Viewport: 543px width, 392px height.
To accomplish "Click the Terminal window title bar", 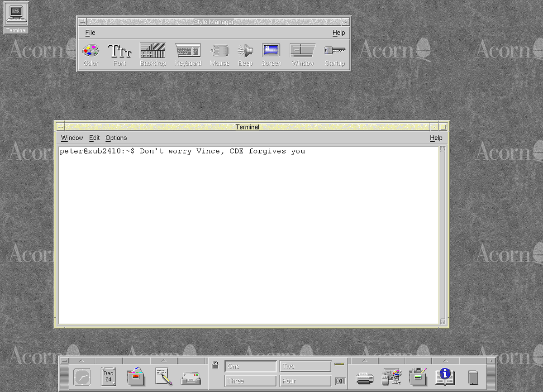I will coord(248,127).
